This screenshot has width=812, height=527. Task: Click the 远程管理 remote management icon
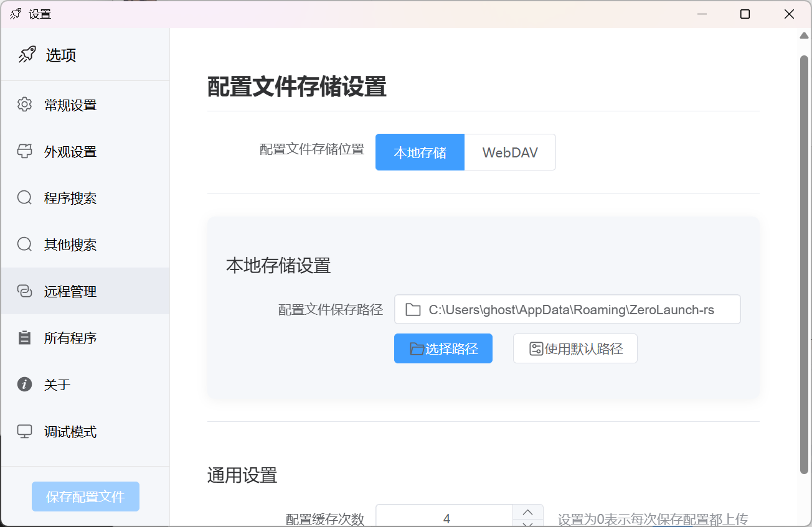coord(24,291)
